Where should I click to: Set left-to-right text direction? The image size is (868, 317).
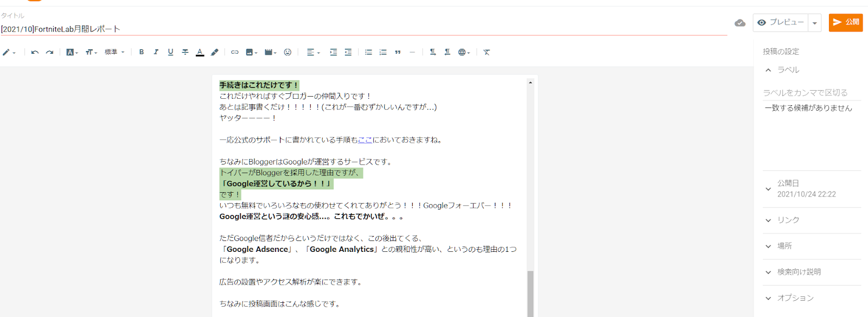coord(432,52)
